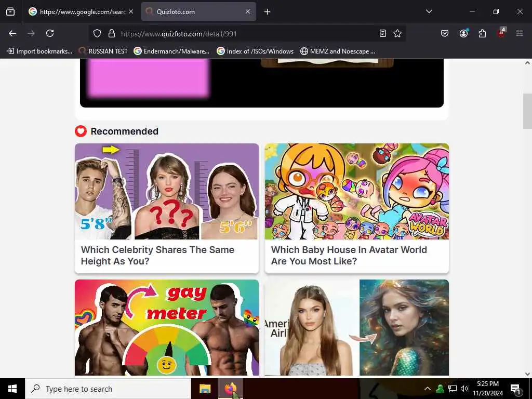This screenshot has width=532, height=399.
Task: Open the Windows Start menu
Action: pyautogui.click(x=12, y=389)
